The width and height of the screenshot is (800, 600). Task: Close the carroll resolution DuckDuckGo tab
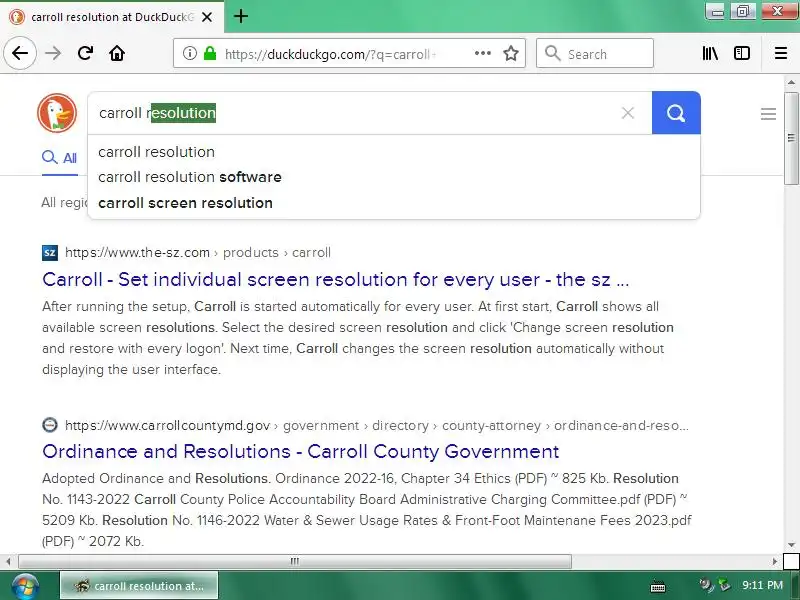point(207,17)
